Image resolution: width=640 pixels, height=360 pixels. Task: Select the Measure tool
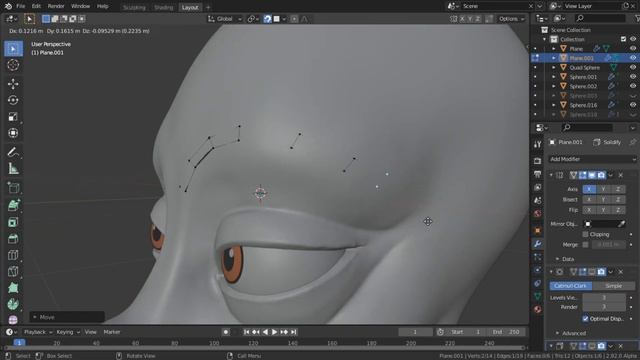click(x=13, y=169)
